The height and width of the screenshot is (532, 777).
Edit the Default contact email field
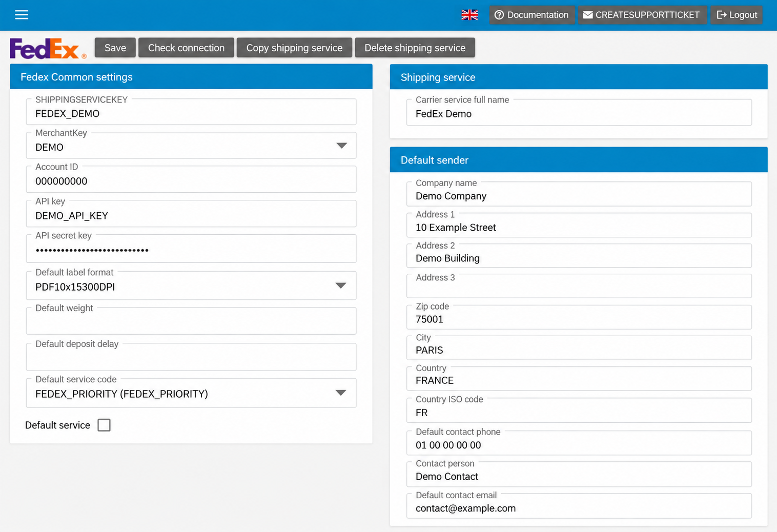tap(579, 506)
